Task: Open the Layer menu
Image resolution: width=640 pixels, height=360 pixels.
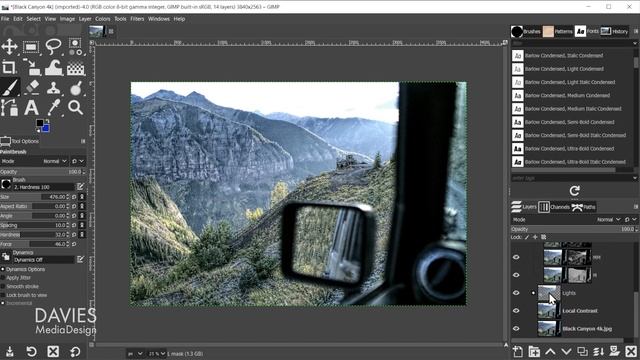Action: tap(85, 19)
